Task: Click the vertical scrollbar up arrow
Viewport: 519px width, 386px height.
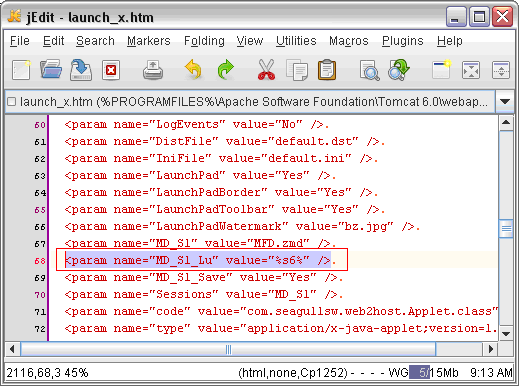Action: 506,123
